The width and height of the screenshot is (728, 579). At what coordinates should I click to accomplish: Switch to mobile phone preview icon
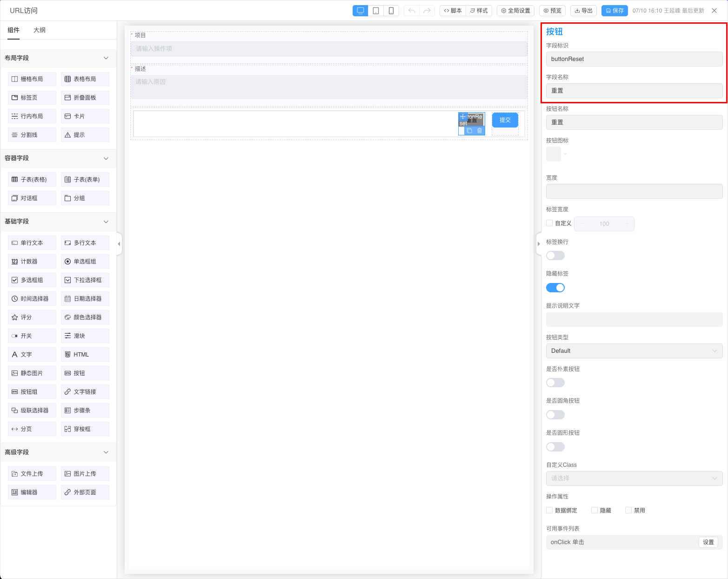coord(391,11)
